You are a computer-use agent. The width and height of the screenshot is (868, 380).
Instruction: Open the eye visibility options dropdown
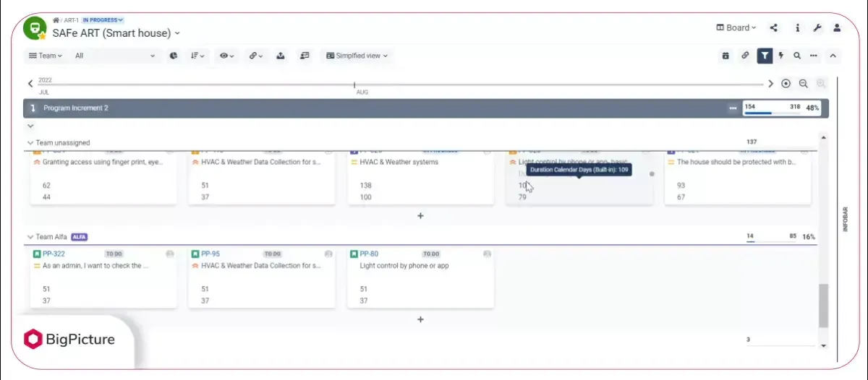[227, 56]
